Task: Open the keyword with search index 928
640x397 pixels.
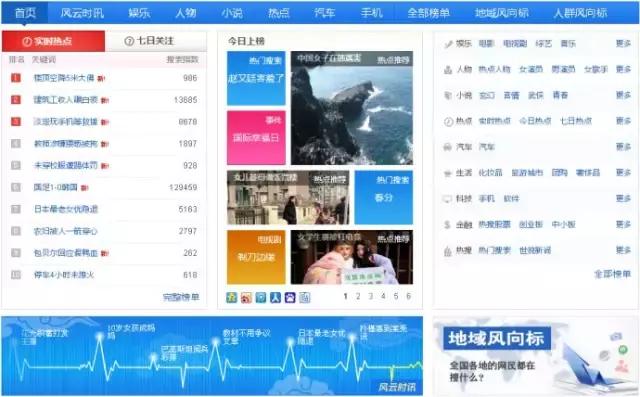Action: pyautogui.click(x=66, y=165)
